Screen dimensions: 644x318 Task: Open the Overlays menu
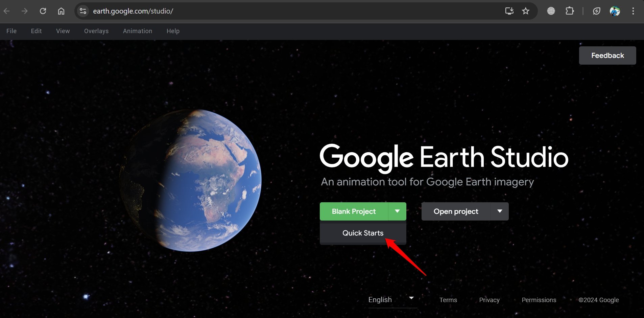click(96, 31)
